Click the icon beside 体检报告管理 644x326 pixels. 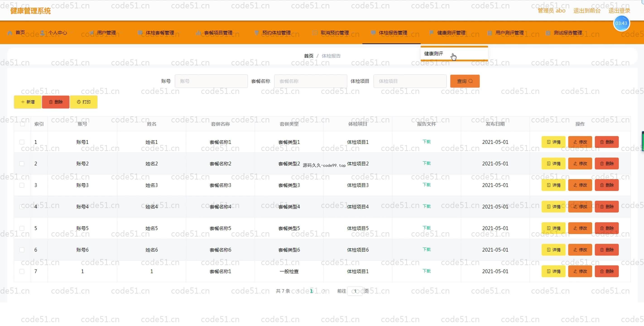click(373, 33)
